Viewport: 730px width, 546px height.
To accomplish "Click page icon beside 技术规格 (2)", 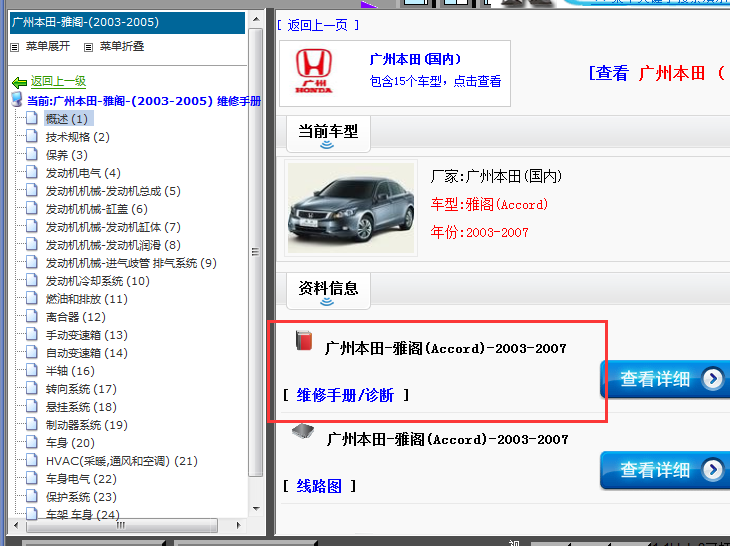I will 32,136.
